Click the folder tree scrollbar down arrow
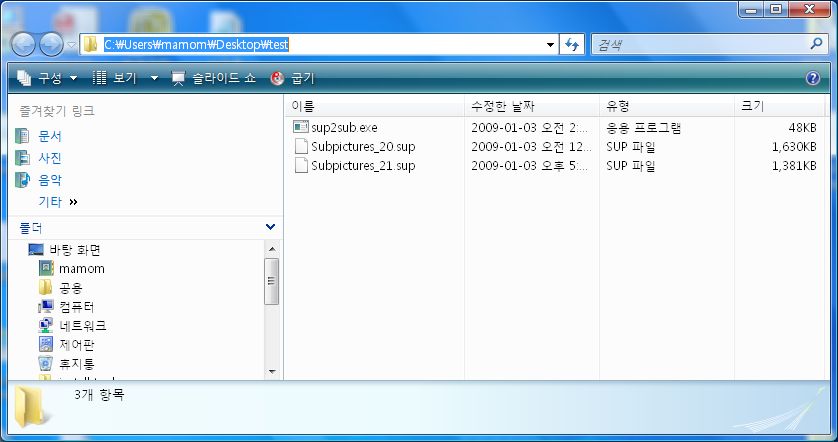This screenshot has width=838, height=442. [271, 371]
